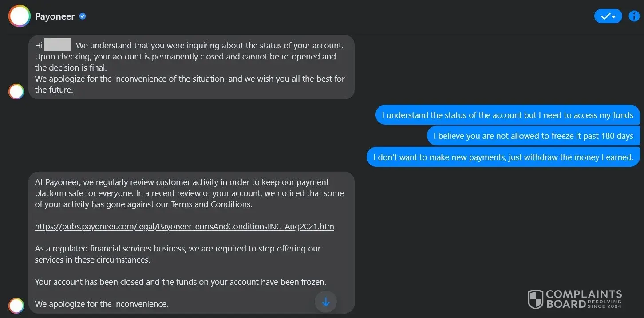Expand the small arrow beside the checkmark

click(614, 17)
